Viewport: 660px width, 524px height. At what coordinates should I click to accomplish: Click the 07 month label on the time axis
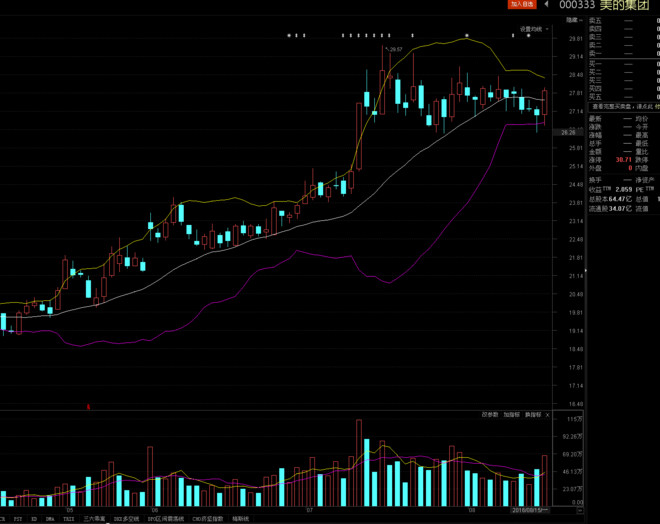310,510
